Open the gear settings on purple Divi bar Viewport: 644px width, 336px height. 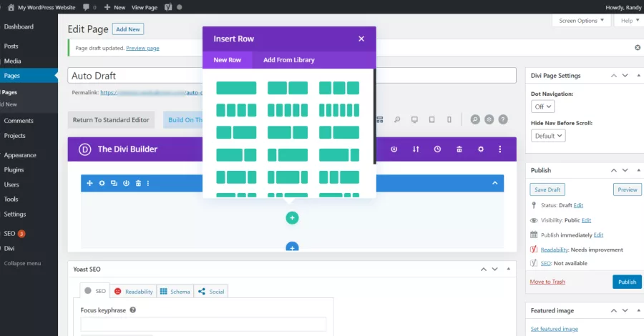[x=481, y=149]
